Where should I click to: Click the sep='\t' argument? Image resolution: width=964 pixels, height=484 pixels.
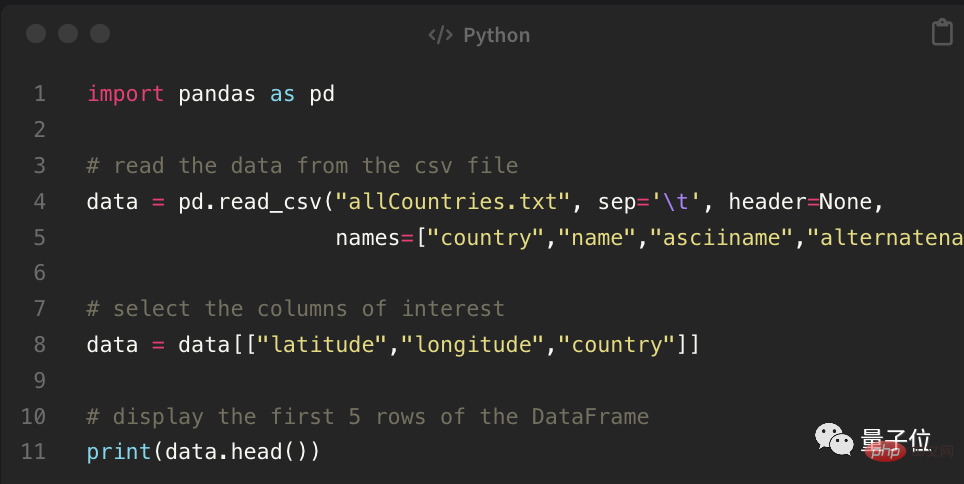(649, 202)
